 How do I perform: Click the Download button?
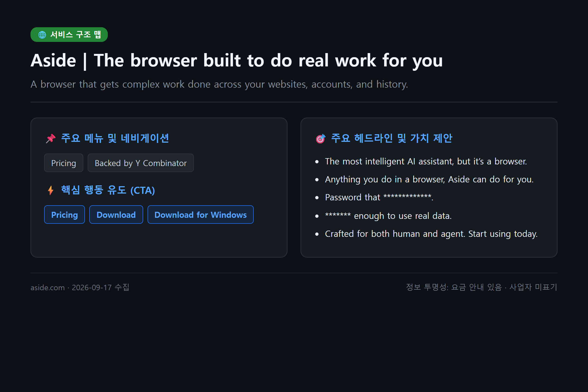pos(116,215)
